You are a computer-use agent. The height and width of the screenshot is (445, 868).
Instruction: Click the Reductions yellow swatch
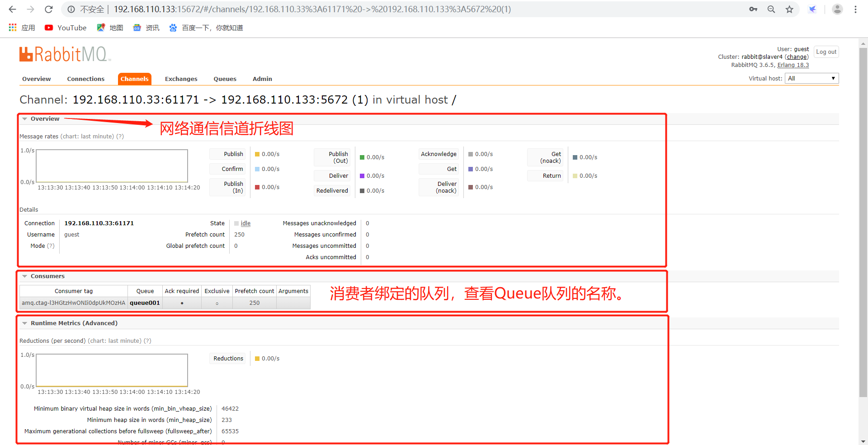(x=257, y=359)
